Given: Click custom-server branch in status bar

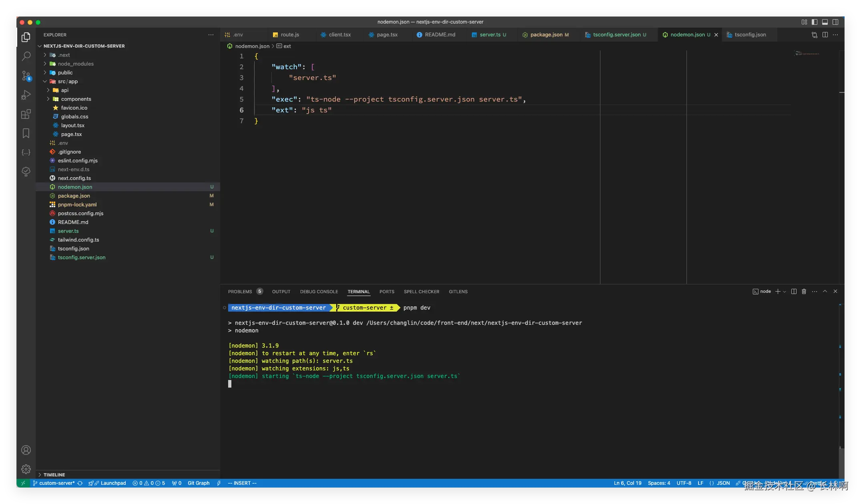Looking at the screenshot, I should click(x=56, y=483).
